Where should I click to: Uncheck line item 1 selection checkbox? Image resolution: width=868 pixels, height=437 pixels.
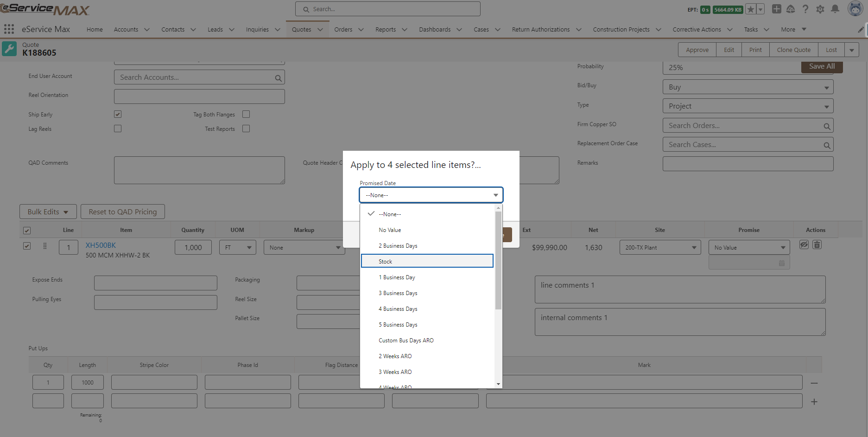(27, 246)
